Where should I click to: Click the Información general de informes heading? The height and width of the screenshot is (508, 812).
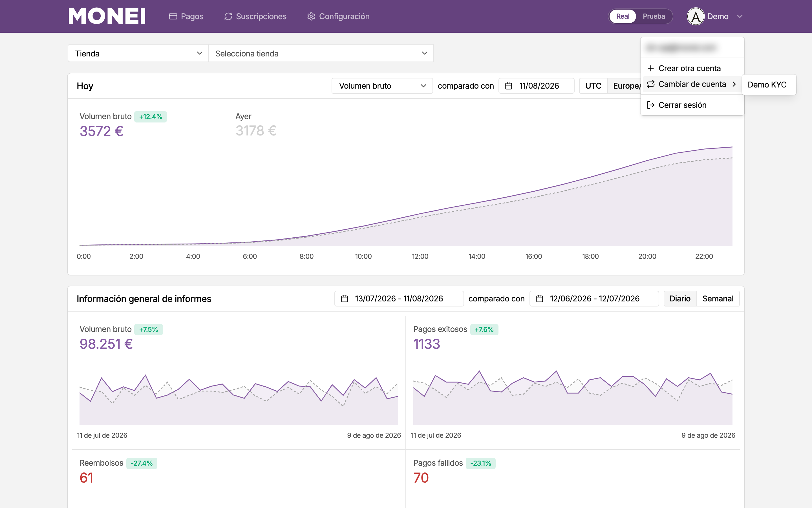tap(144, 299)
